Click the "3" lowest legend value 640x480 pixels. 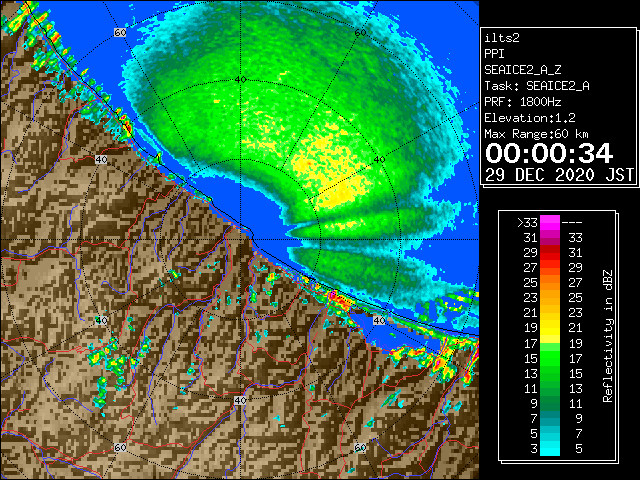tap(534, 449)
